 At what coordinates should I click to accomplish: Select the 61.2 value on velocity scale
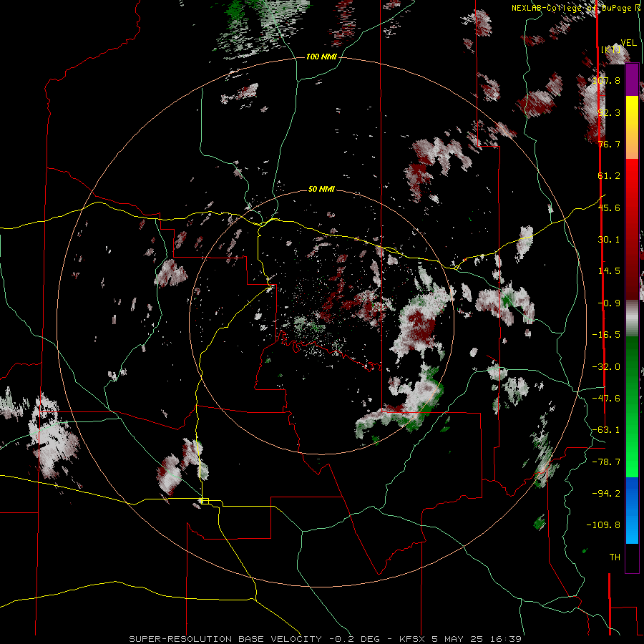click(609, 176)
